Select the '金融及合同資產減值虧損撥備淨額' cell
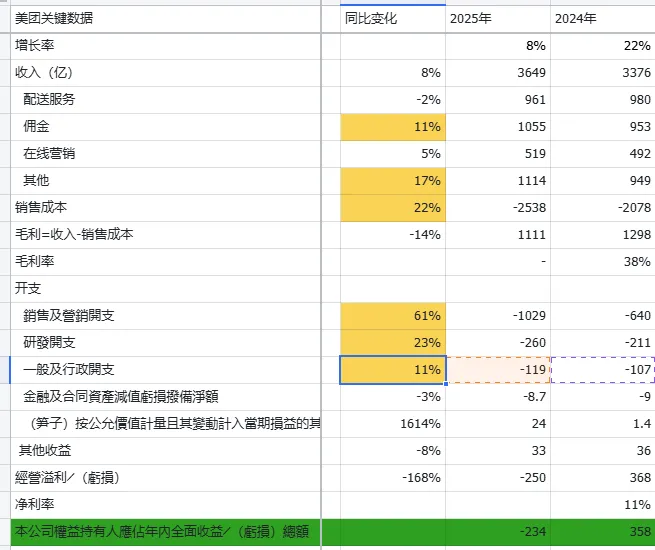655x550 pixels. point(165,397)
